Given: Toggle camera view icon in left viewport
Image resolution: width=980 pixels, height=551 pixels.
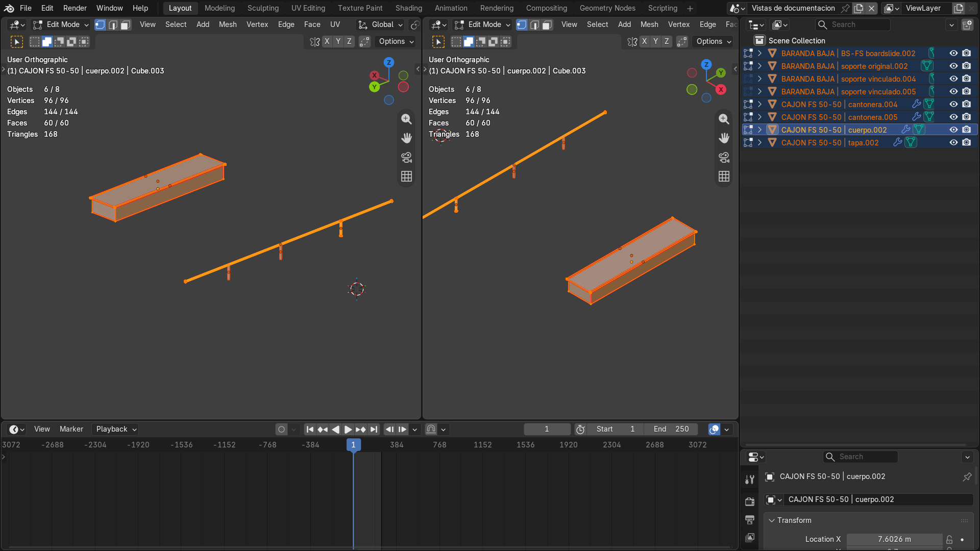Looking at the screenshot, I should pyautogui.click(x=406, y=157).
